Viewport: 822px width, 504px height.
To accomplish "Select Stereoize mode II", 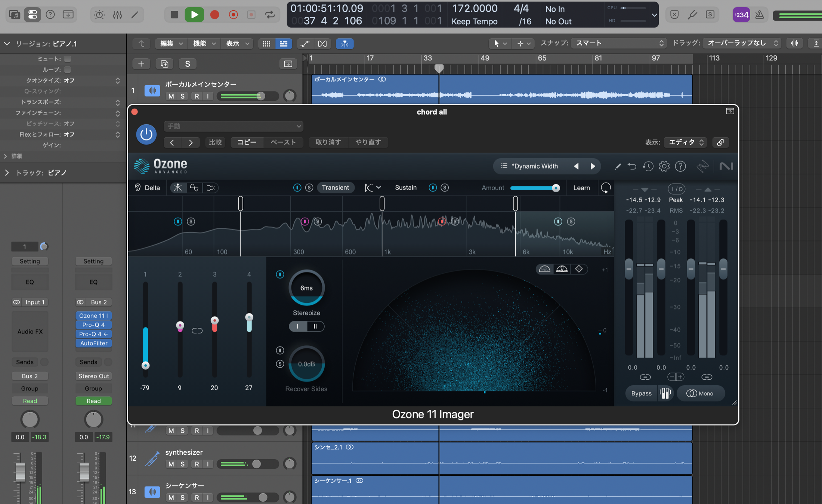I will 315,326.
